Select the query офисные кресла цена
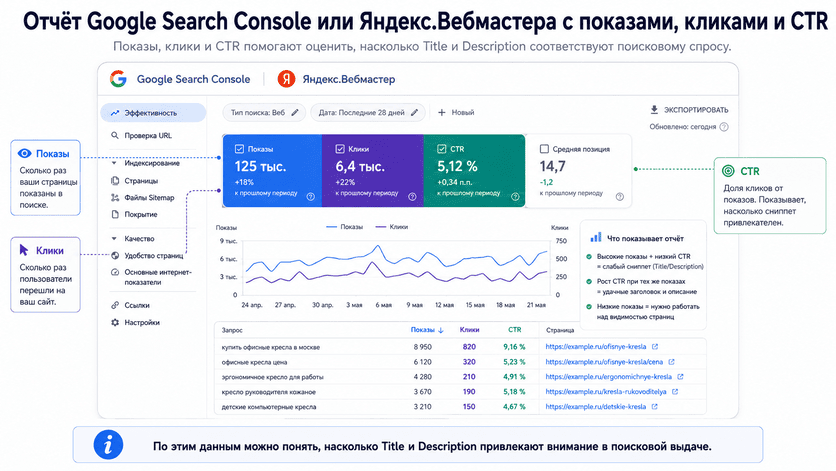 click(x=254, y=362)
